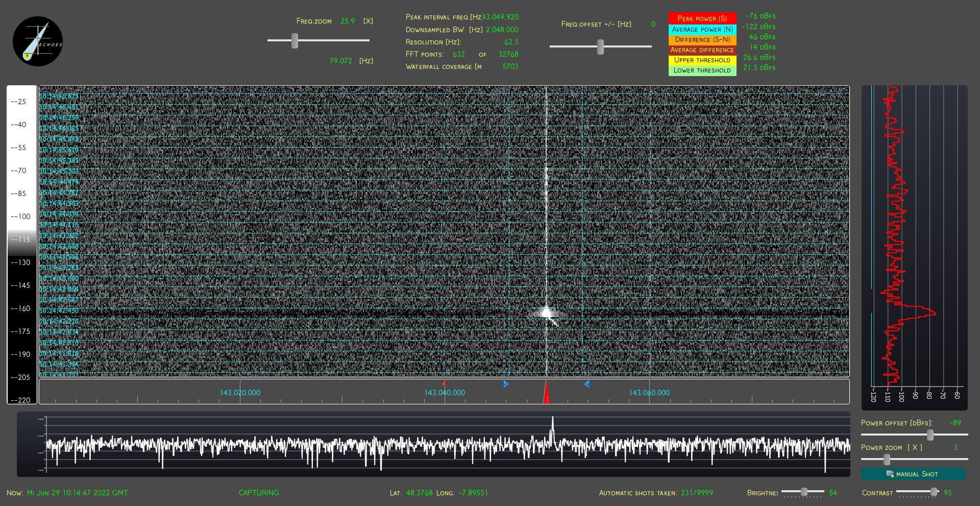Click the latitude longitude readout
Image resolution: width=980 pixels, height=506 pixels.
[439, 493]
